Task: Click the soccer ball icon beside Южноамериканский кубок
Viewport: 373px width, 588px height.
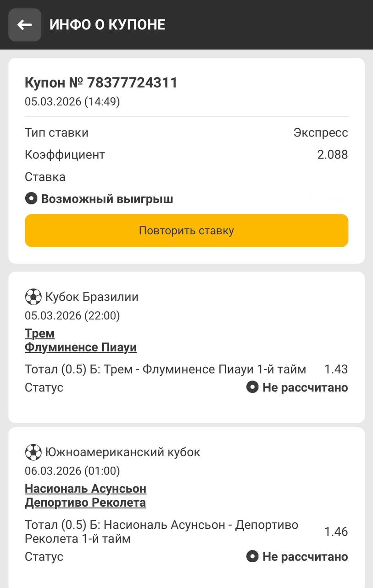Action: point(33,452)
